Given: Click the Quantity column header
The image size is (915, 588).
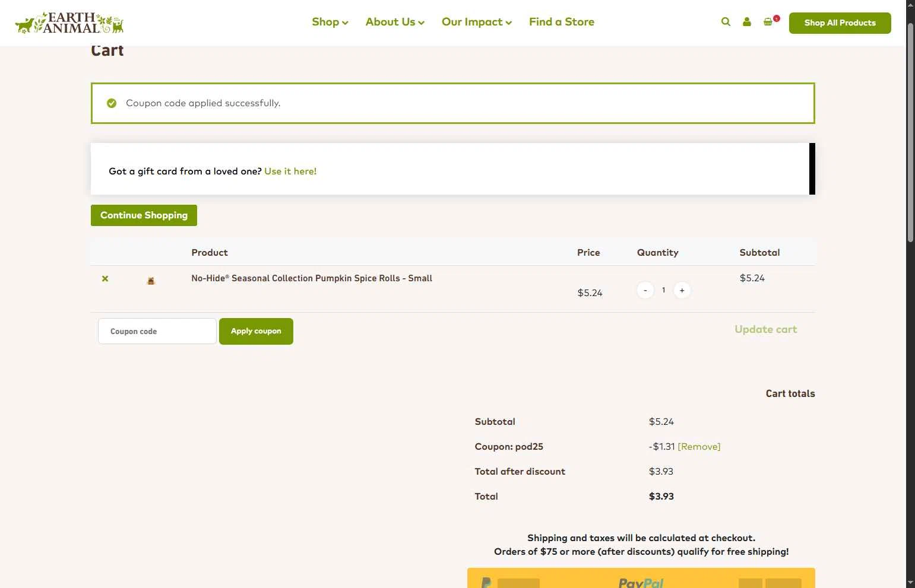Looking at the screenshot, I should [657, 253].
